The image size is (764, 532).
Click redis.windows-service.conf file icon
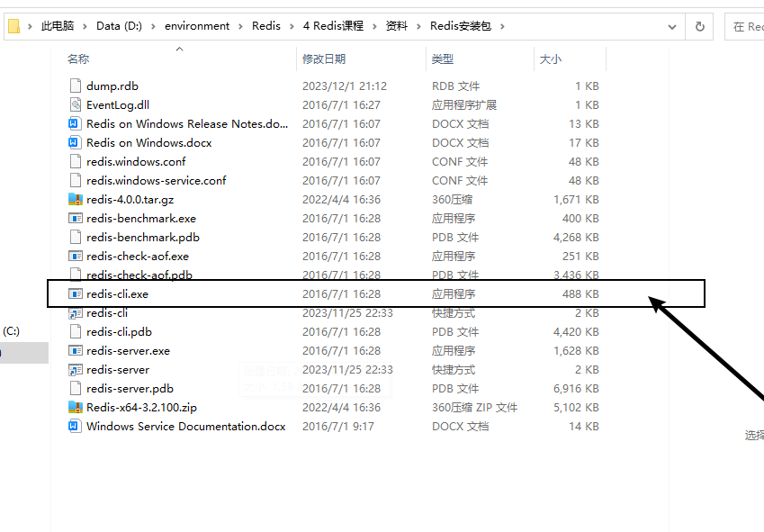76,180
